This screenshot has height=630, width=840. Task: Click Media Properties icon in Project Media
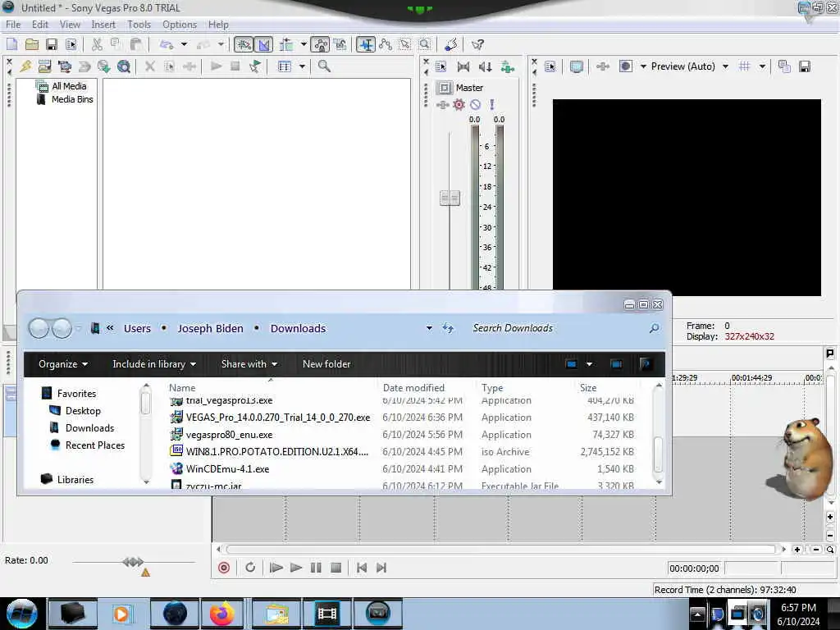pyautogui.click(x=170, y=66)
